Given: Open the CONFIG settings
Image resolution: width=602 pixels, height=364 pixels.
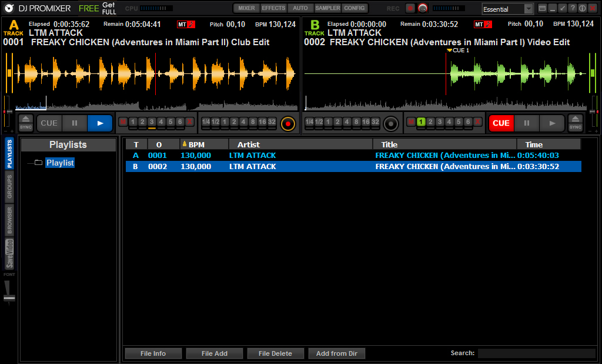Looking at the screenshot, I should pos(354,8).
